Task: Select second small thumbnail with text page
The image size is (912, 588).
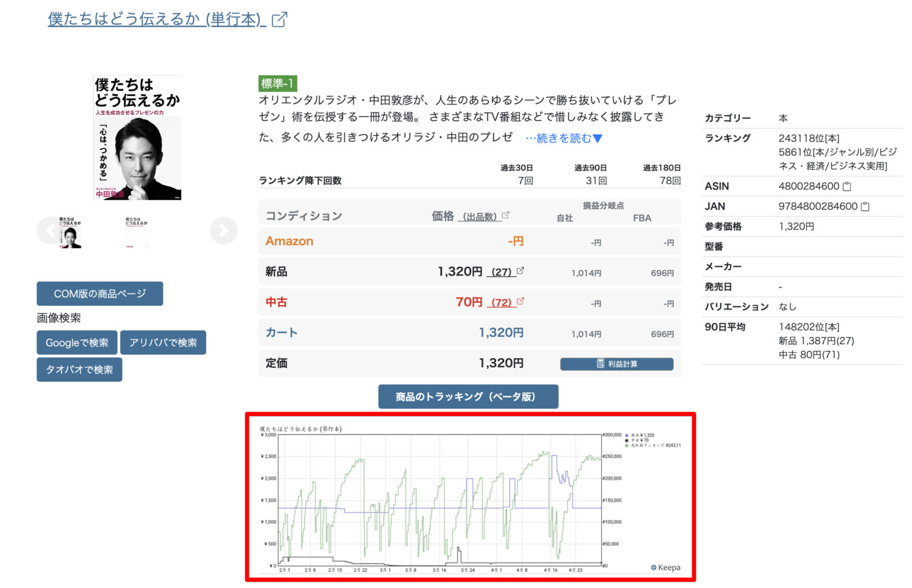Action: (x=136, y=232)
